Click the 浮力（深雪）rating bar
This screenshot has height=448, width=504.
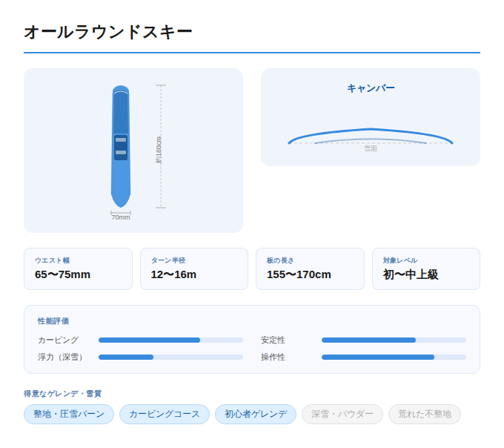[170, 357]
